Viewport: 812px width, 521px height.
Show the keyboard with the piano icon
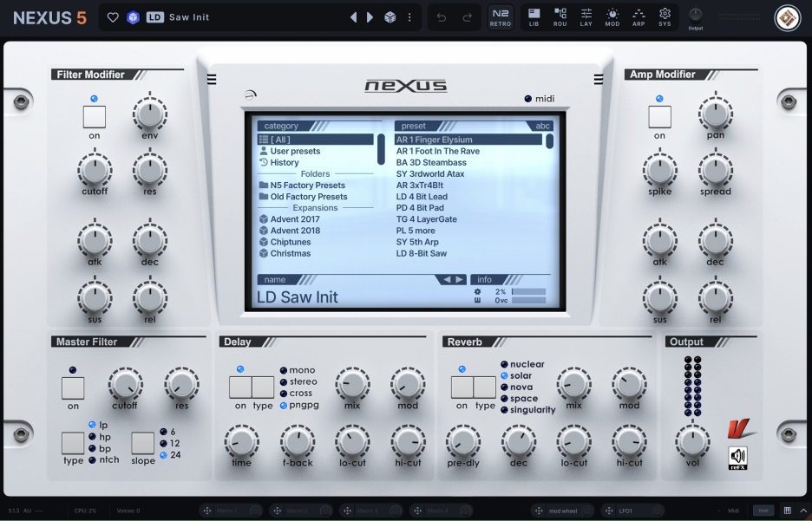(x=787, y=511)
